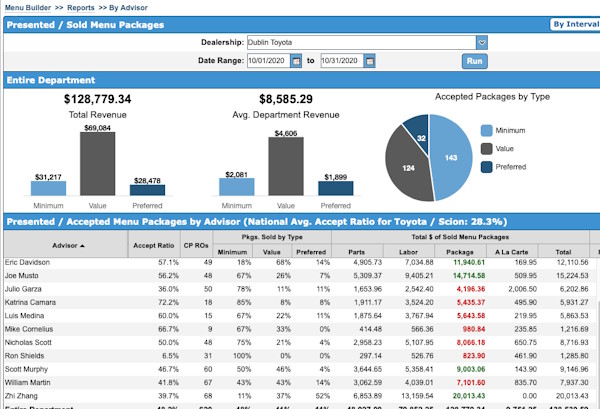The height and width of the screenshot is (409, 600).
Task: Expand the Dealership dropdown arrow
Action: tap(482, 43)
